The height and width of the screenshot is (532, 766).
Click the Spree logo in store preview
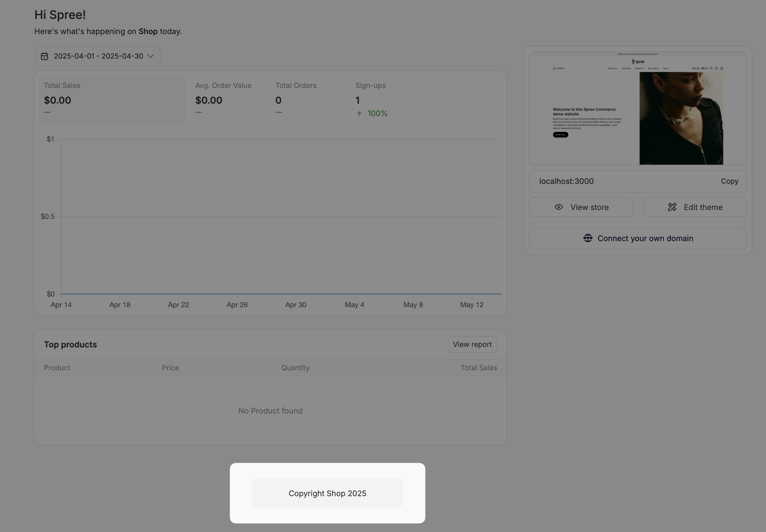point(638,62)
